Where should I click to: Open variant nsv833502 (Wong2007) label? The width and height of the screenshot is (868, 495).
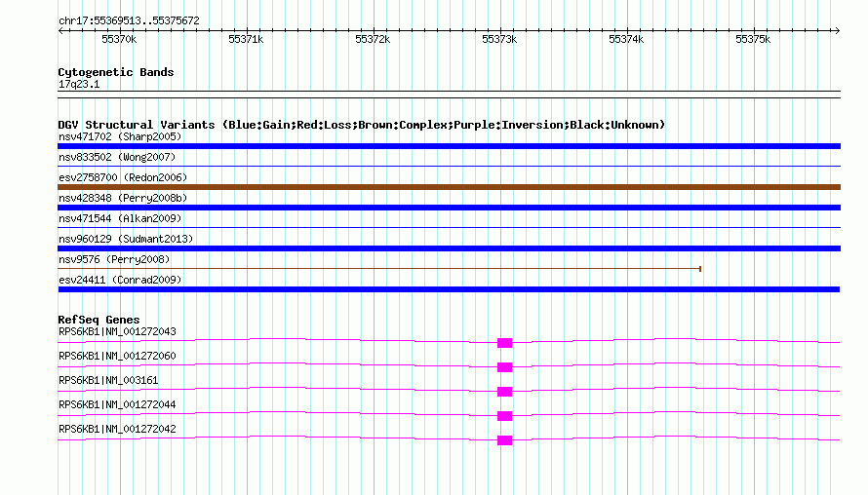pyautogui.click(x=117, y=157)
